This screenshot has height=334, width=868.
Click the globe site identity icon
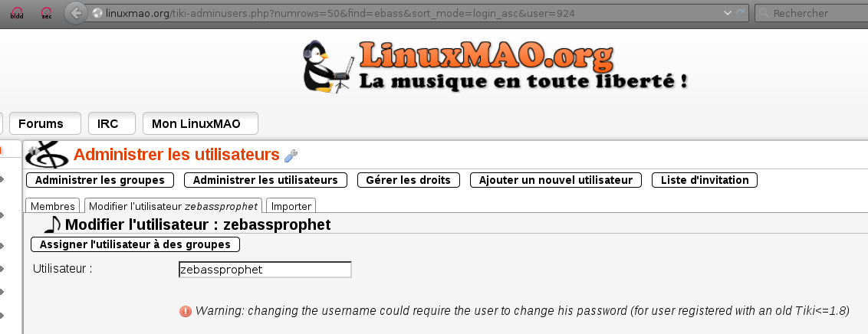click(x=97, y=13)
